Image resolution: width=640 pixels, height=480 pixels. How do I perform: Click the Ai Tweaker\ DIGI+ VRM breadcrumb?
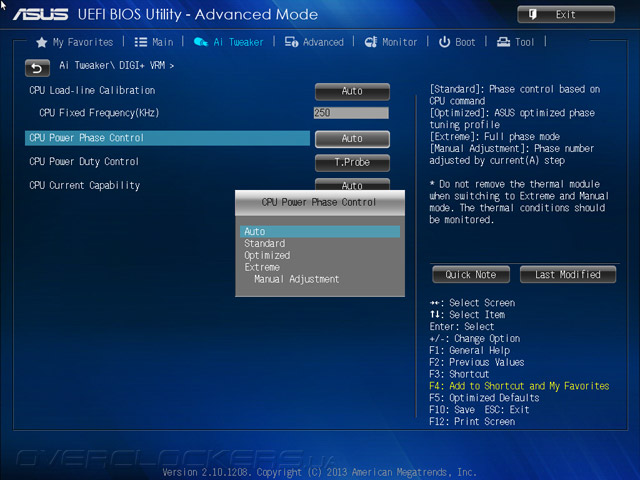116,65
